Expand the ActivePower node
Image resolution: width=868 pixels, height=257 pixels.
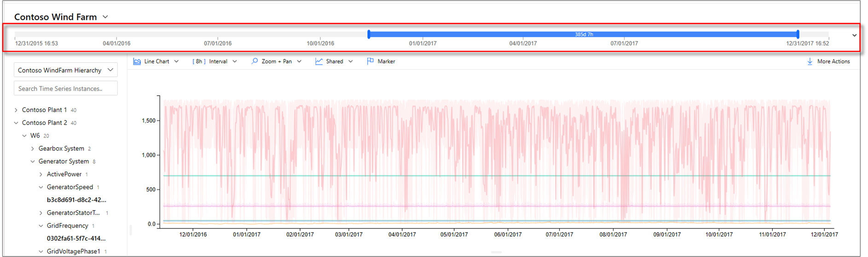point(41,174)
